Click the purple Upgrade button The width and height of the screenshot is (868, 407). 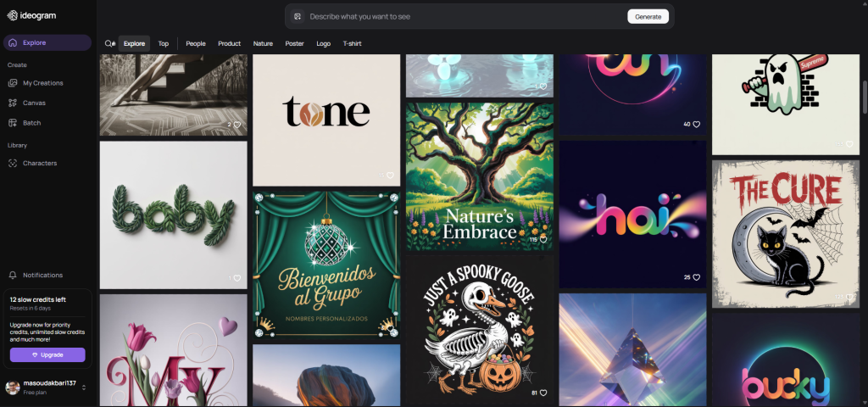click(x=47, y=354)
